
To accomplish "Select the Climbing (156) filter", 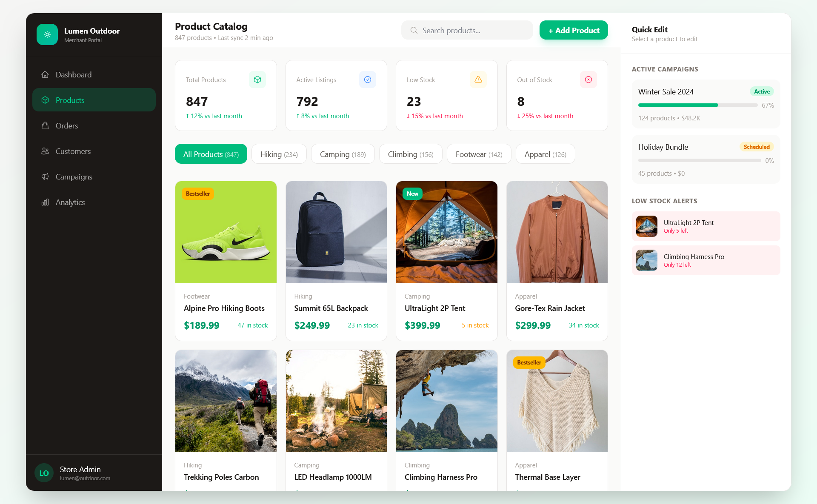I will click(410, 154).
